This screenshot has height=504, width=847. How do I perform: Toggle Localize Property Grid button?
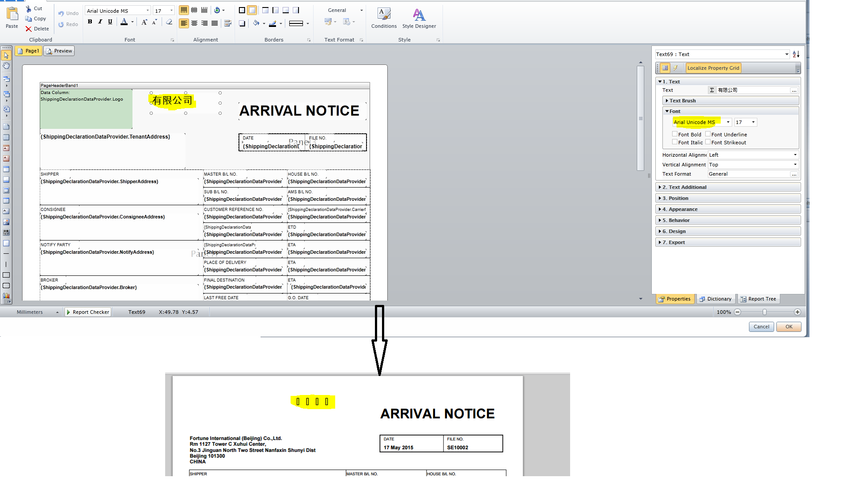[x=713, y=68]
